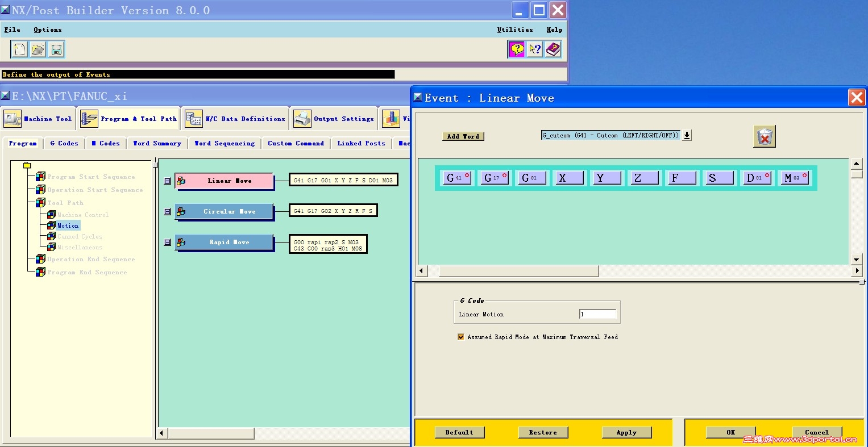Click the Restore button
This screenshot has height=447, width=868.
point(543,432)
